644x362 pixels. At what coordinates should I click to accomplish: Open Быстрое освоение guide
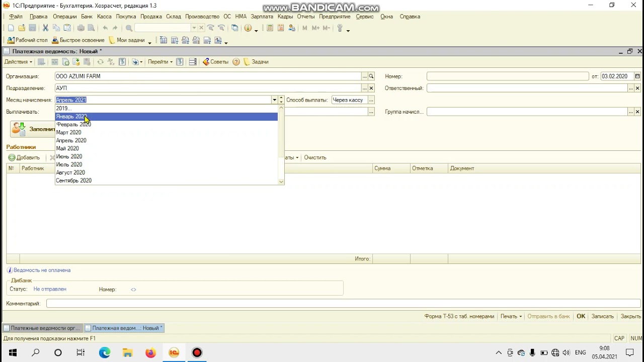(x=78, y=40)
